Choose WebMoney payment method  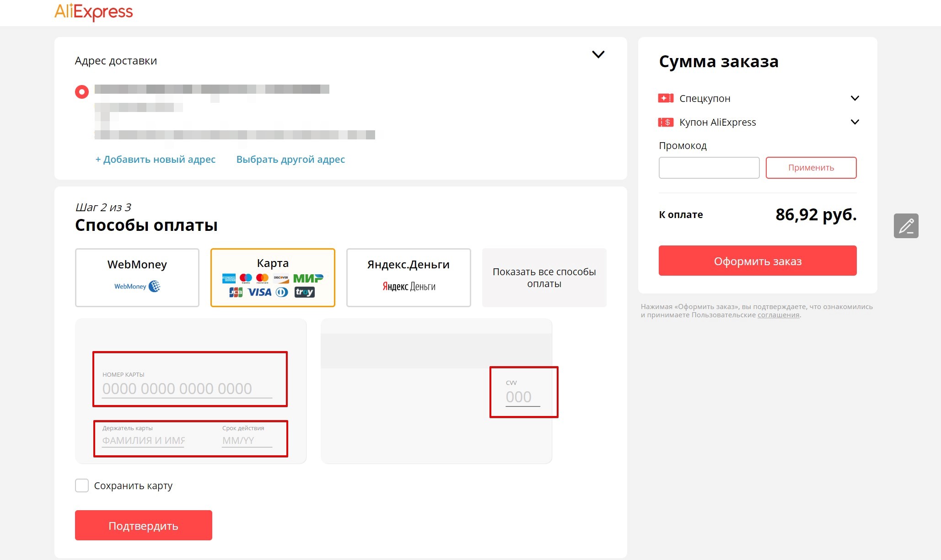click(137, 277)
